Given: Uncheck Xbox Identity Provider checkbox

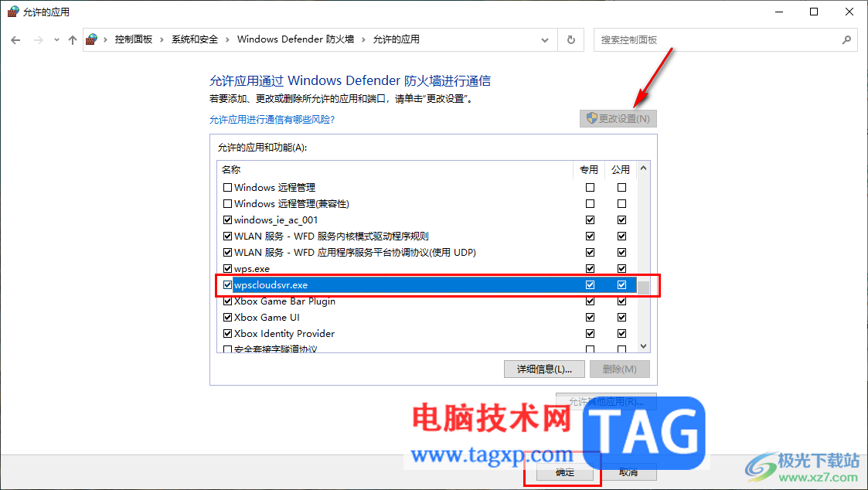Looking at the screenshot, I should tap(227, 334).
